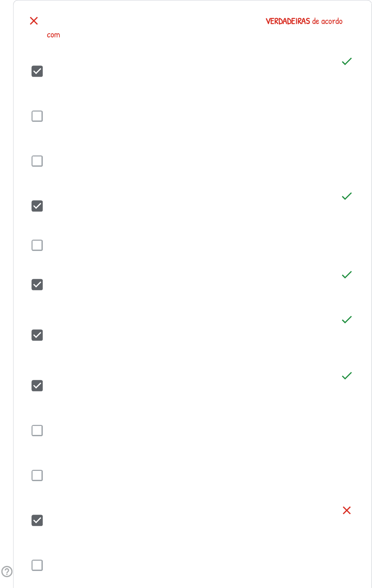Screen dimensions: 372x588
Task: Check the last unchecked checkbox at the bottom
Action: [x=37, y=566]
